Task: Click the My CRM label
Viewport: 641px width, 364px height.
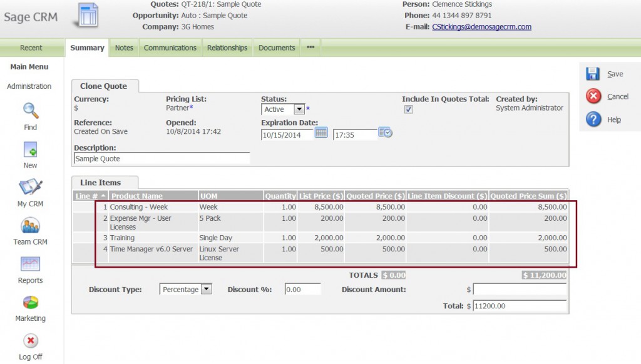Action: [x=30, y=204]
